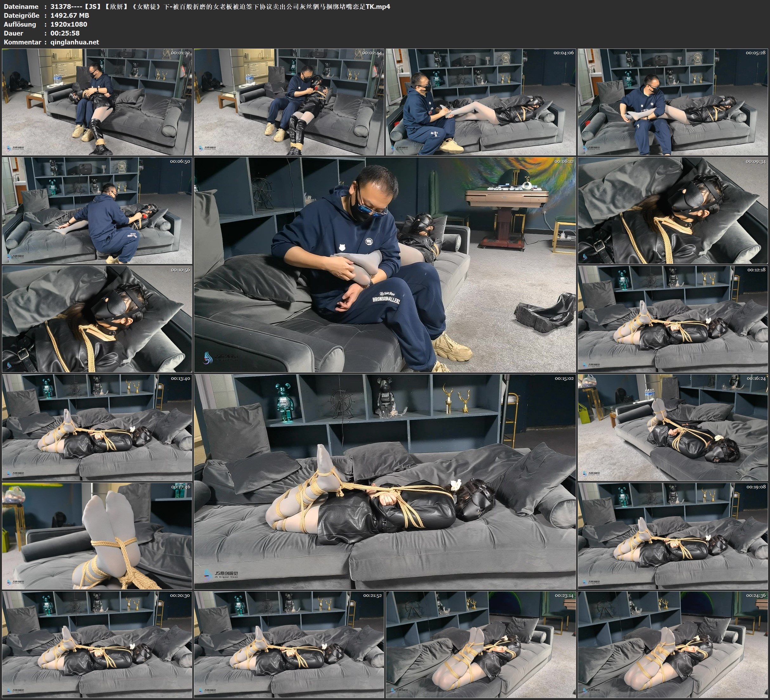This screenshot has height=700, width=770.
Task: Open the thumbnail at 00:19:08
Action: tap(673, 536)
